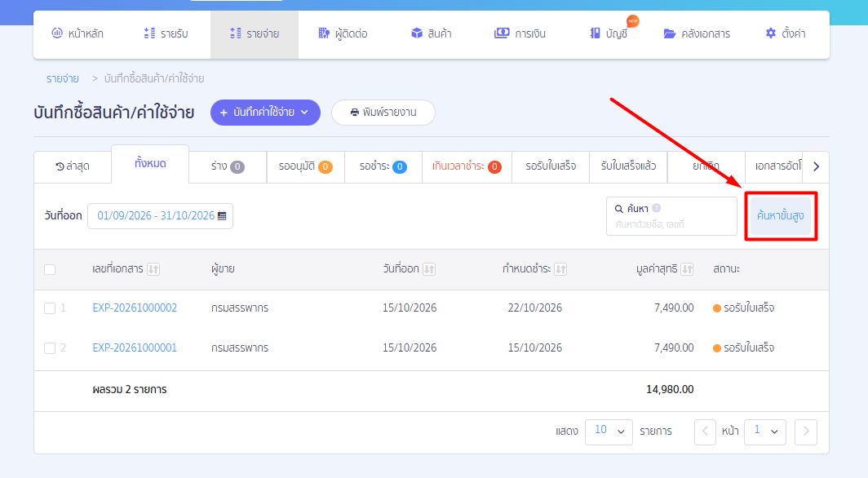The height and width of the screenshot is (478, 868).
Task: Switch to the เกินเวลาชำระ overdue tab
Action: click(x=467, y=166)
